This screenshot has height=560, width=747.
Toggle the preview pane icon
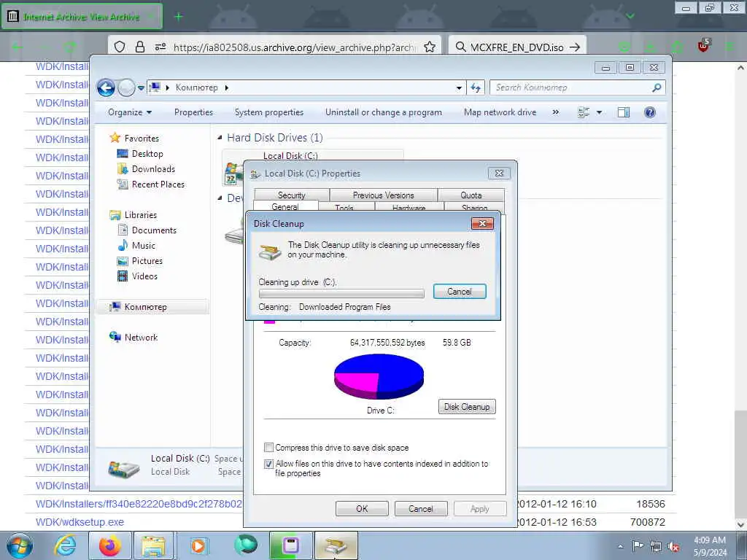pos(624,112)
